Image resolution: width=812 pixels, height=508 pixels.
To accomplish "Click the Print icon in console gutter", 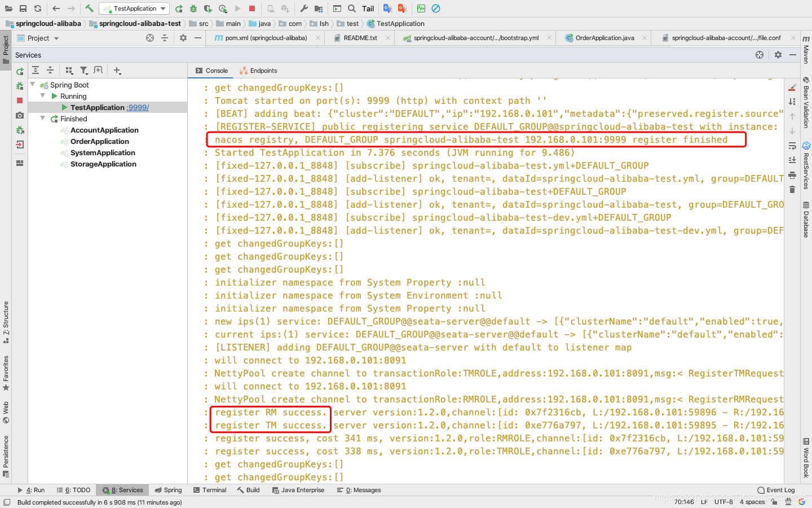I will (x=792, y=175).
